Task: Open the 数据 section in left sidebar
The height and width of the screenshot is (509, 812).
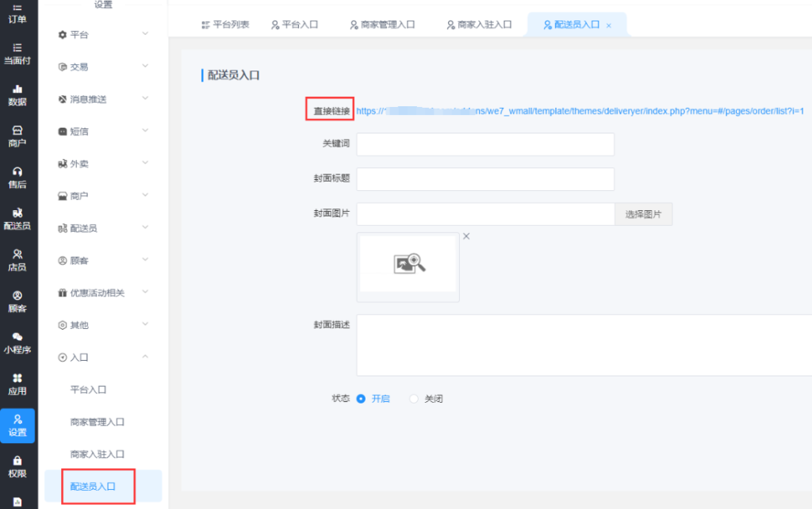Action: tap(17, 94)
